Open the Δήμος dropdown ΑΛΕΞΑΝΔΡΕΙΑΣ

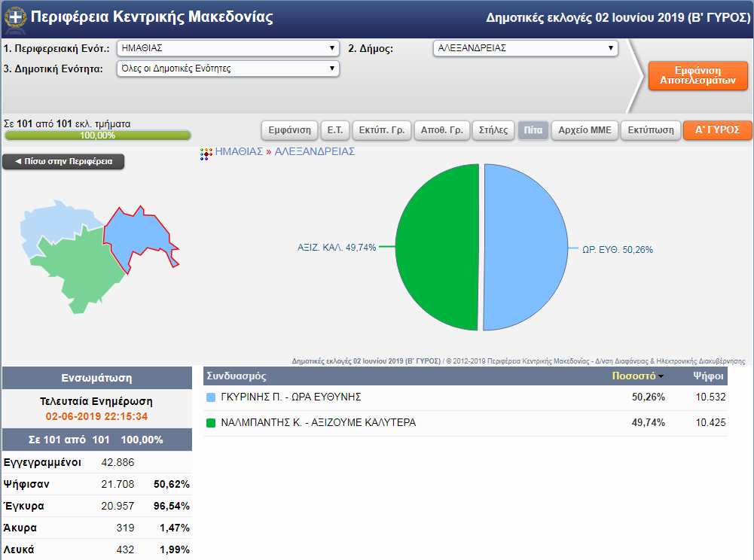pyautogui.click(x=525, y=48)
